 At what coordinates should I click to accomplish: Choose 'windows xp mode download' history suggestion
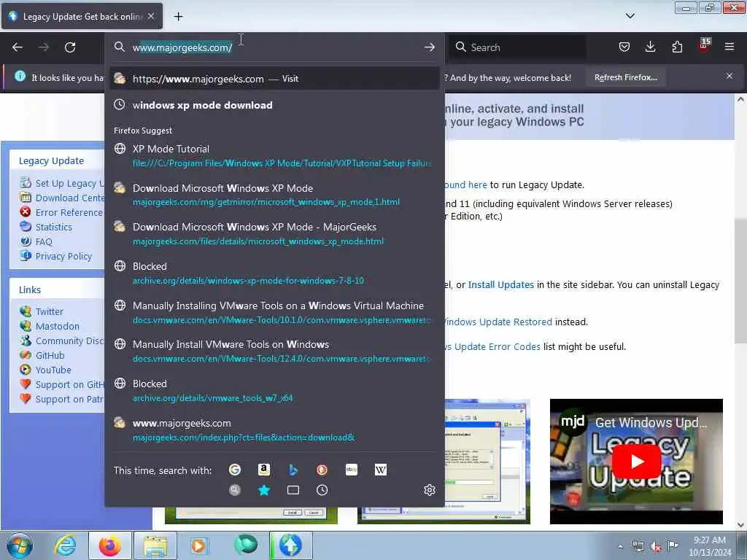pos(274,105)
